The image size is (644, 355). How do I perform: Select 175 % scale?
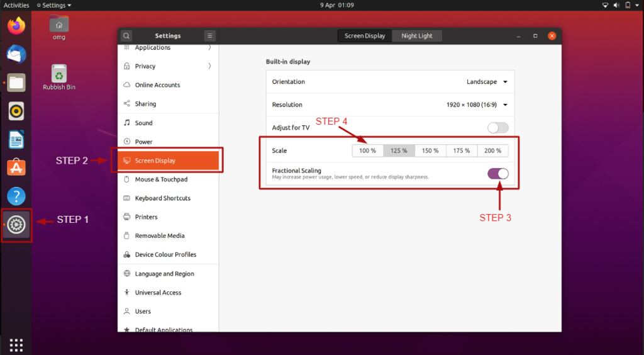coord(461,151)
